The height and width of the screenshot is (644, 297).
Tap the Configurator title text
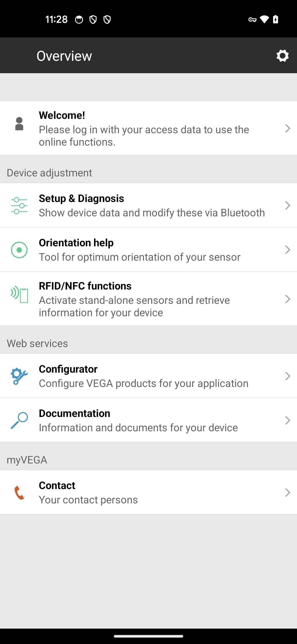click(68, 369)
